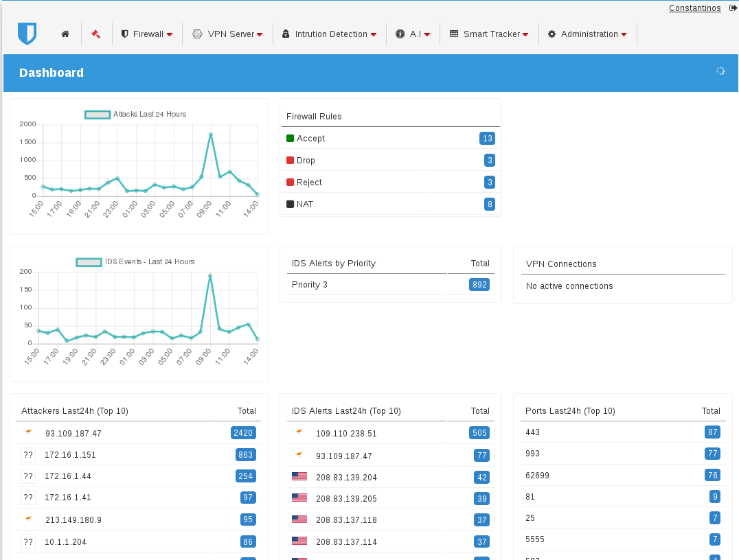This screenshot has width=739, height=560.
Task: Click the Reject rule label
Action: 309,183
